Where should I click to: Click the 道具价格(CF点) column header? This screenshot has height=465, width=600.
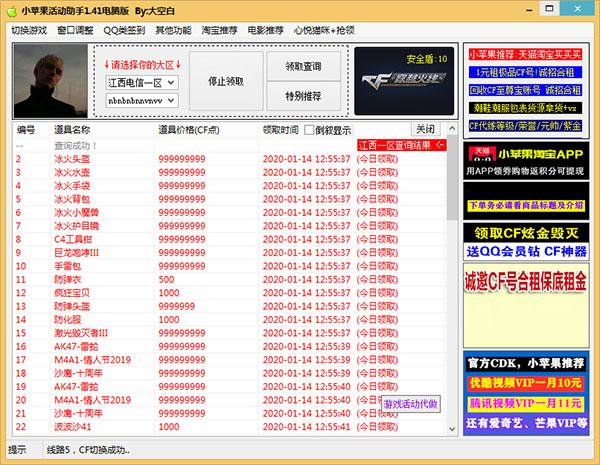189,130
